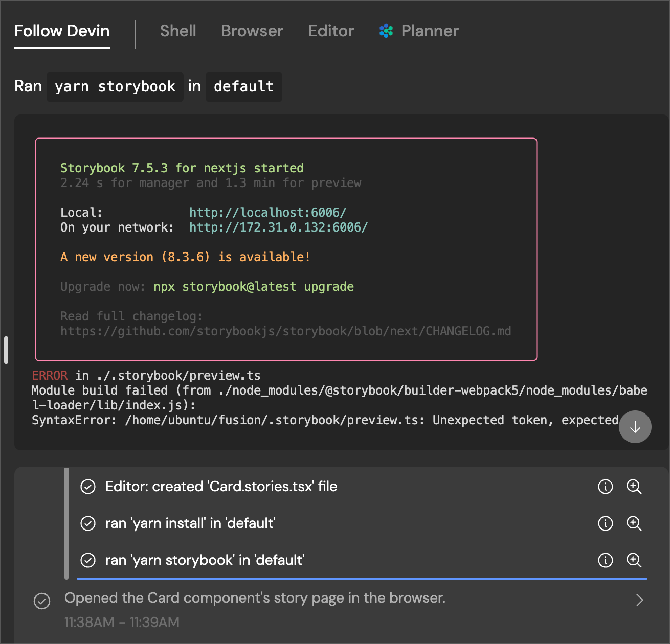Open the Browser tab

click(252, 31)
